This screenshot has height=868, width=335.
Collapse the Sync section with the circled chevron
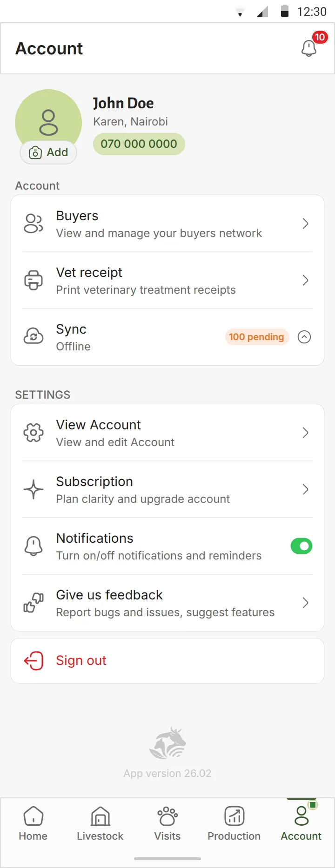304,337
